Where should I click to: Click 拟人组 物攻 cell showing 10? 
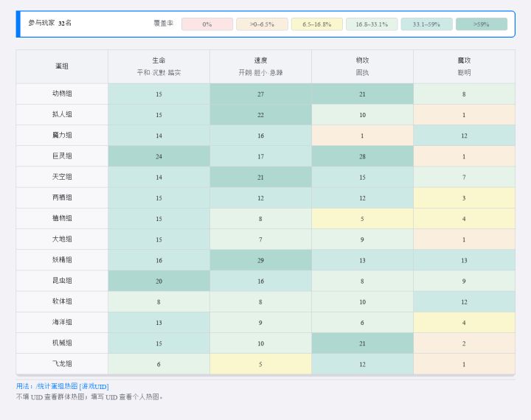tap(362, 115)
